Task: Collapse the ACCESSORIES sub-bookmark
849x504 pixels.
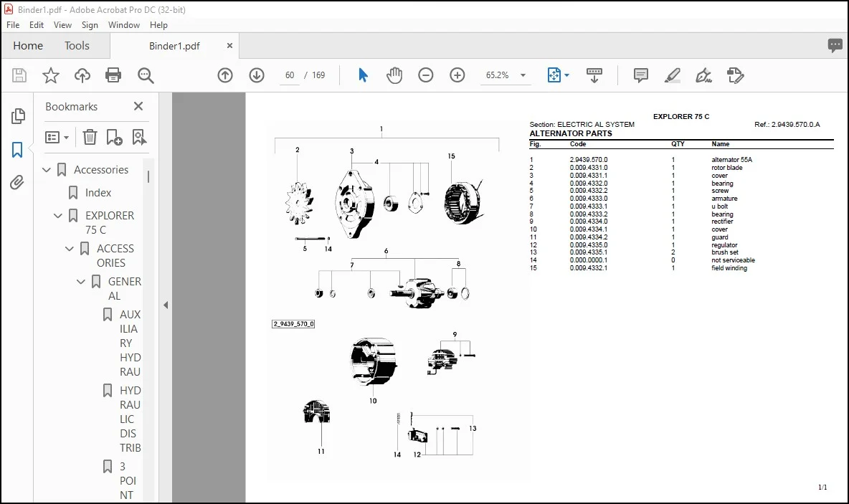Action: pyautogui.click(x=70, y=249)
